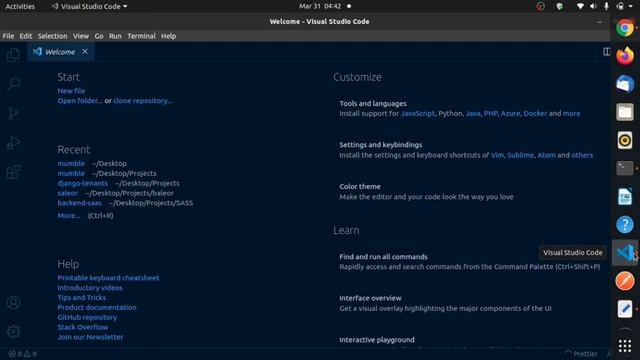Screen dimensions: 640x360
Task: Click the New file link
Action: [71, 91]
